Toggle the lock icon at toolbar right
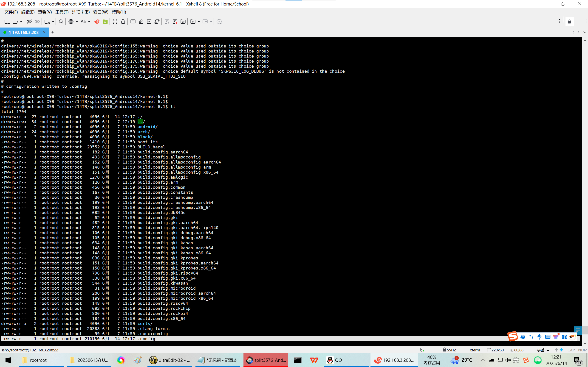This screenshot has height=367, width=588. (569, 22)
